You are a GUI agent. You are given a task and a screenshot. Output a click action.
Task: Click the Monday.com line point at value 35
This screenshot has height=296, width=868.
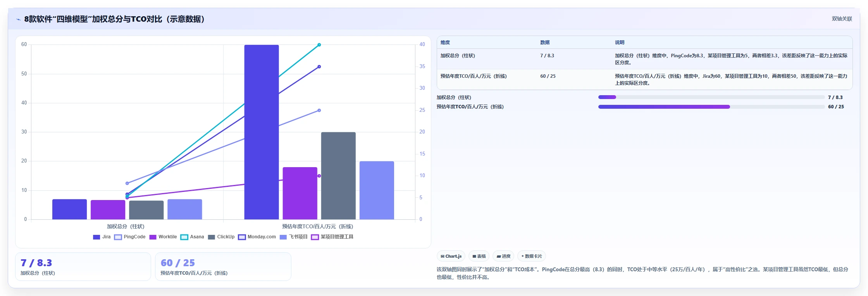click(x=319, y=67)
